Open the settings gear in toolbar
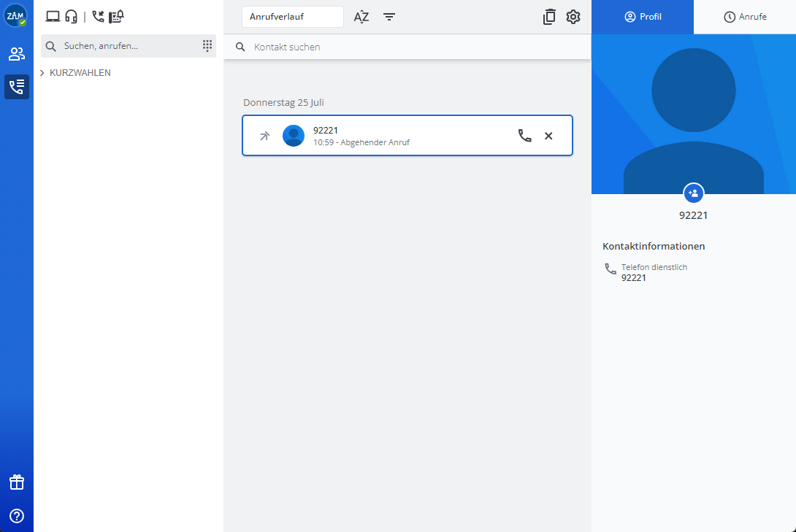Screen dimensions: 796x532 [x=573, y=17]
